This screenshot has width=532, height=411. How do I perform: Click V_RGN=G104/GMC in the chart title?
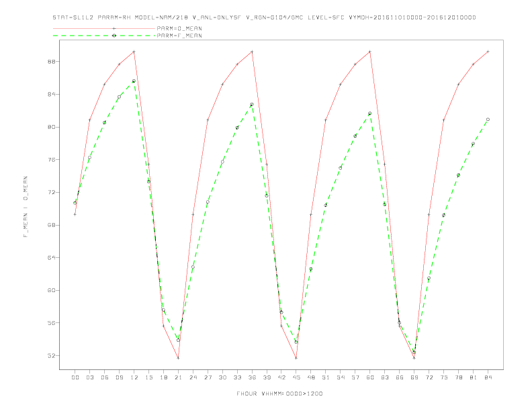[x=275, y=17]
